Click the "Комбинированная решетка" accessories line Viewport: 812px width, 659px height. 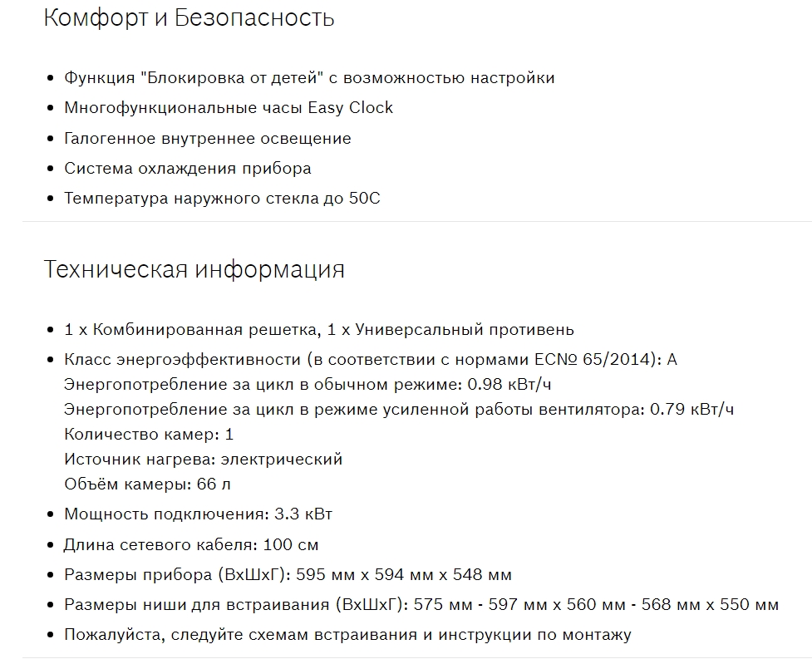[319, 330]
